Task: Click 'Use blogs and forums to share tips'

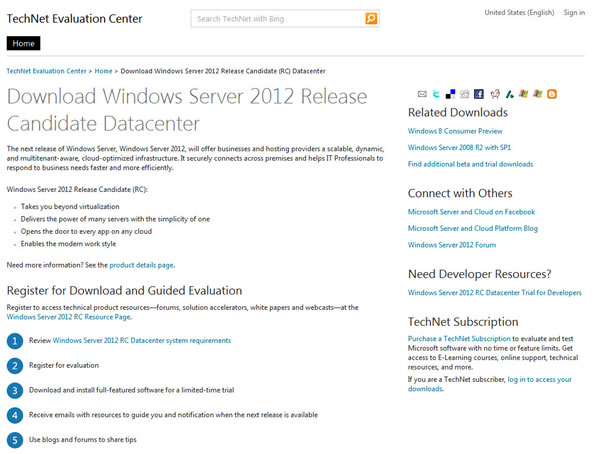Action: coord(83,439)
